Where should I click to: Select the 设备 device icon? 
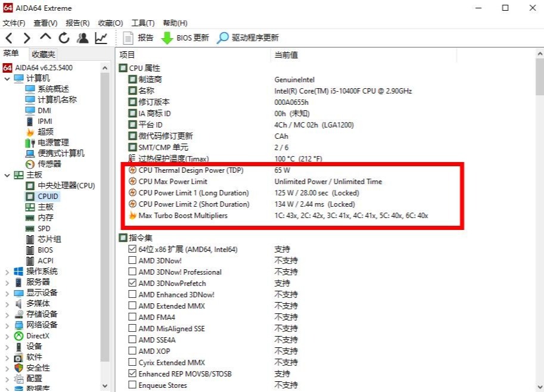click(x=18, y=347)
